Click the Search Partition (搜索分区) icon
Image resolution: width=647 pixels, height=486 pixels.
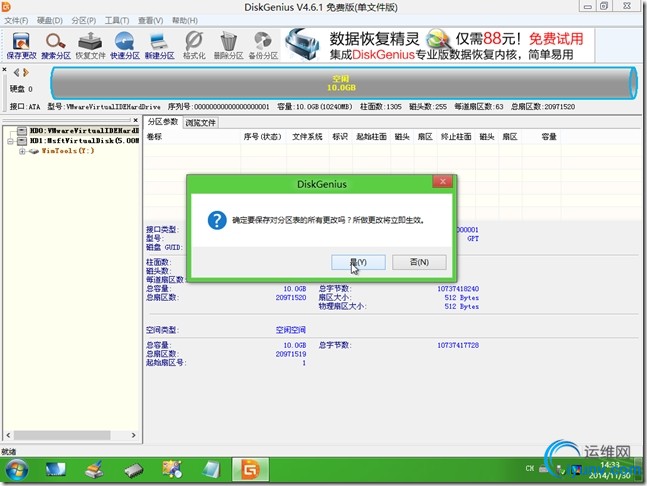(x=56, y=46)
